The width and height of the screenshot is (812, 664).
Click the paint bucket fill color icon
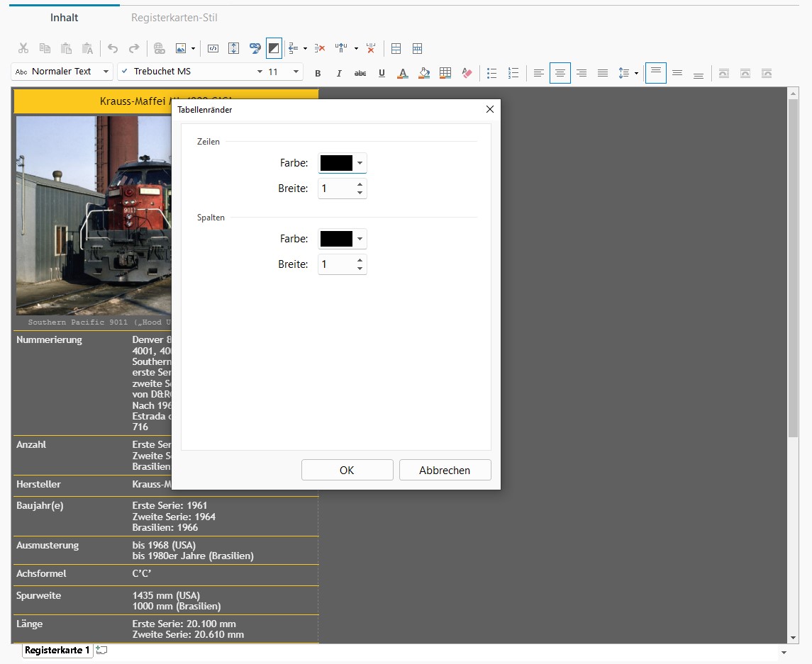424,72
